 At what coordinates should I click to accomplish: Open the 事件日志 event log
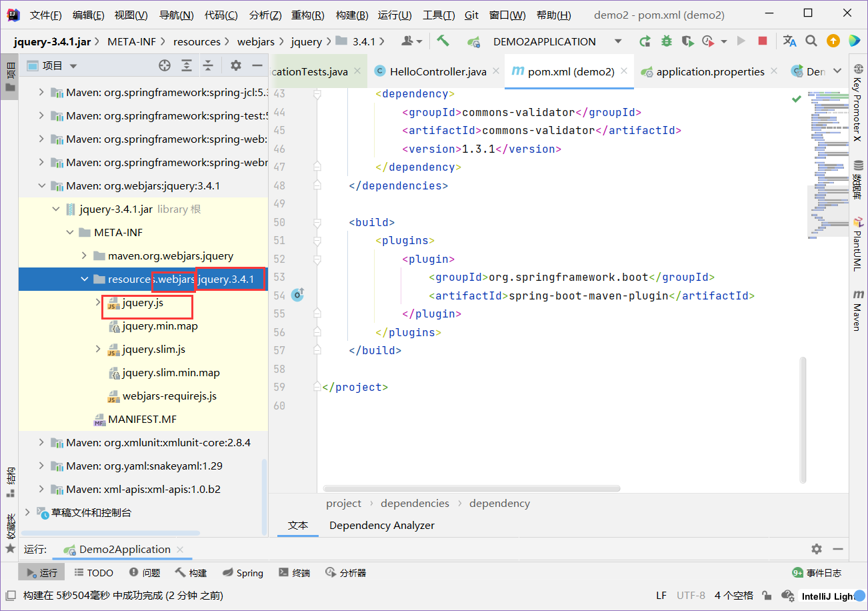pyautogui.click(x=817, y=572)
